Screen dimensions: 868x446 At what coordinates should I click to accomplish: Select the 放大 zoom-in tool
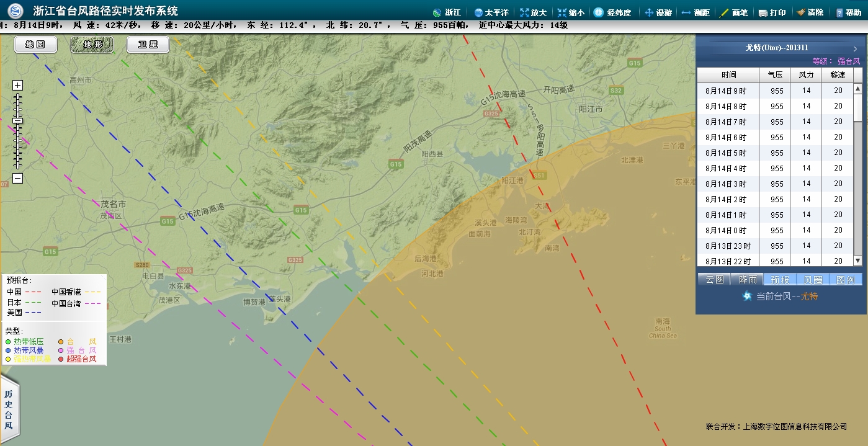[x=533, y=12]
